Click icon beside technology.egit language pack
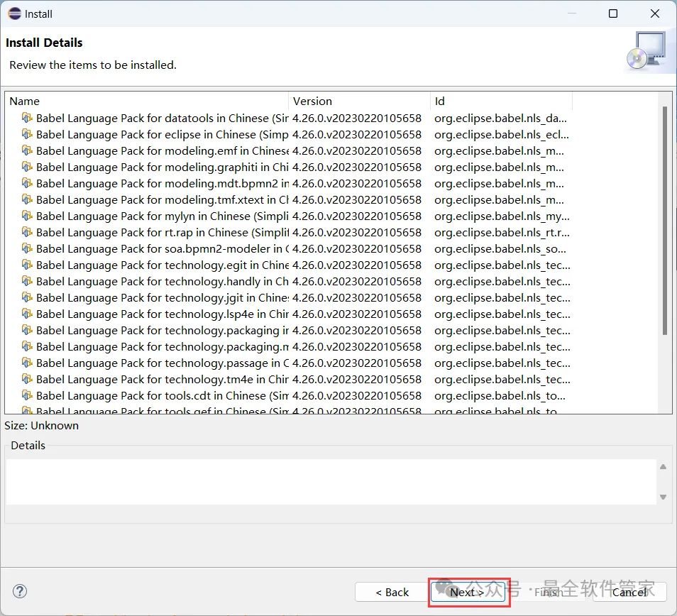The width and height of the screenshot is (677, 616). coord(27,265)
